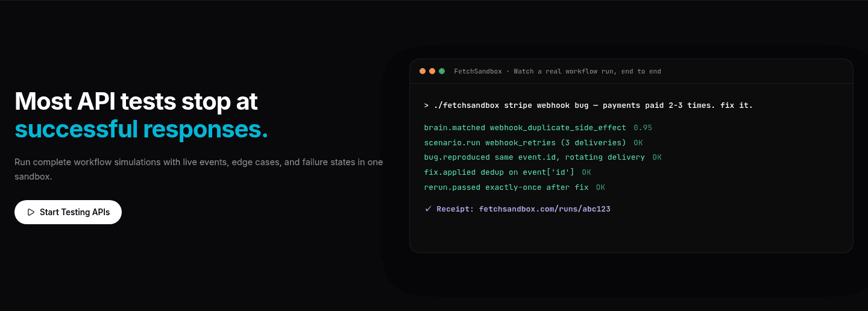Click the brain.matched webhook_duplicate_side_effect line

click(538, 128)
